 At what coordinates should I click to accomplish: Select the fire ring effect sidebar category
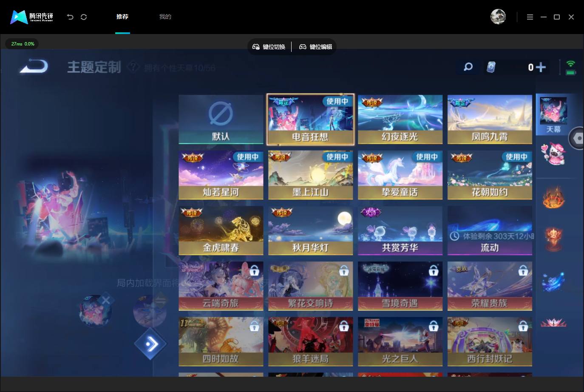click(x=553, y=198)
